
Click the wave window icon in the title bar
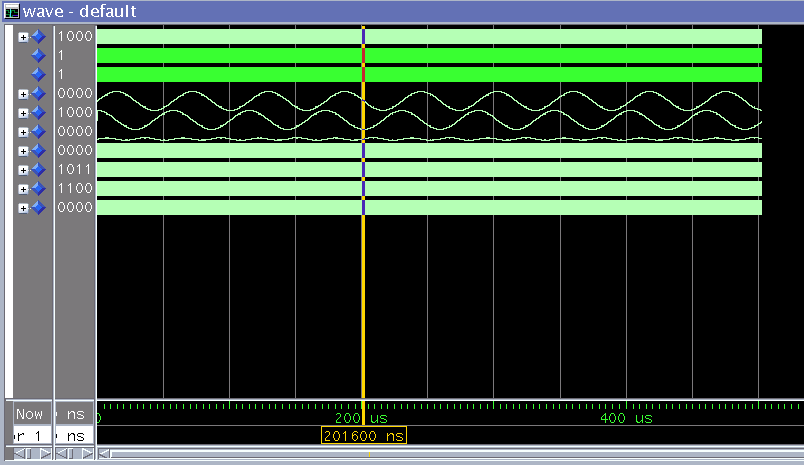(x=11, y=11)
